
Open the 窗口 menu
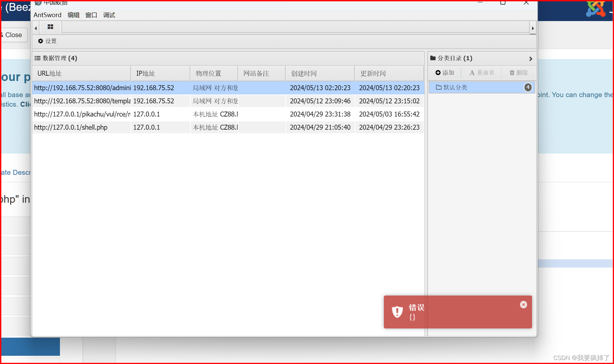pos(91,15)
